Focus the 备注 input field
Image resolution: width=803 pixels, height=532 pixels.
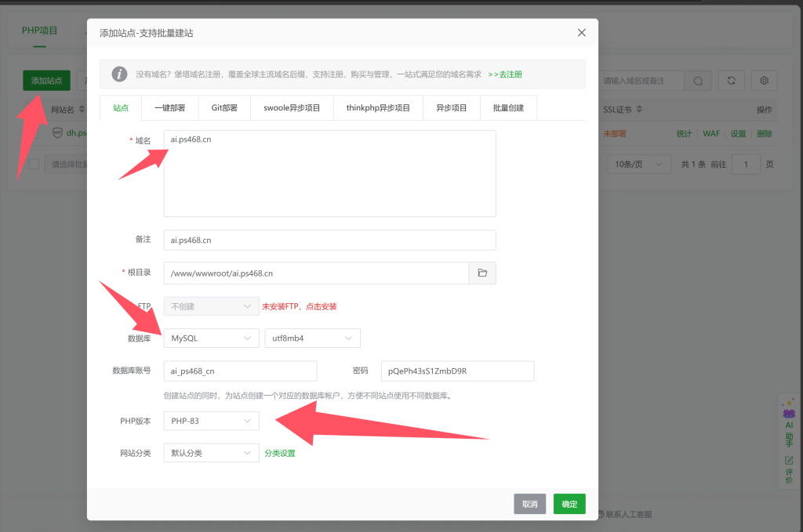tap(330, 240)
